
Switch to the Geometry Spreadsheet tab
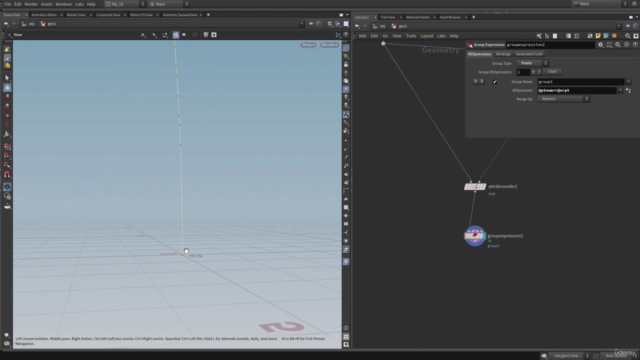[180, 15]
